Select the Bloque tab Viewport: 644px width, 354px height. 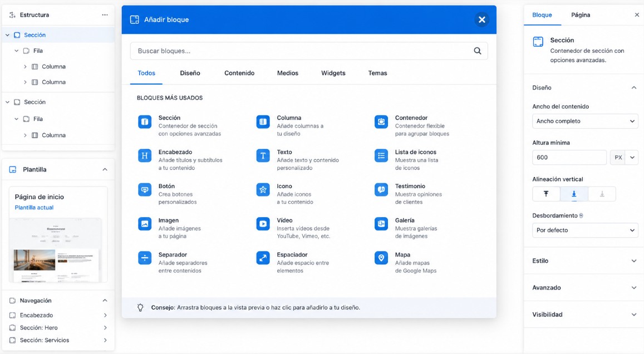pos(542,15)
